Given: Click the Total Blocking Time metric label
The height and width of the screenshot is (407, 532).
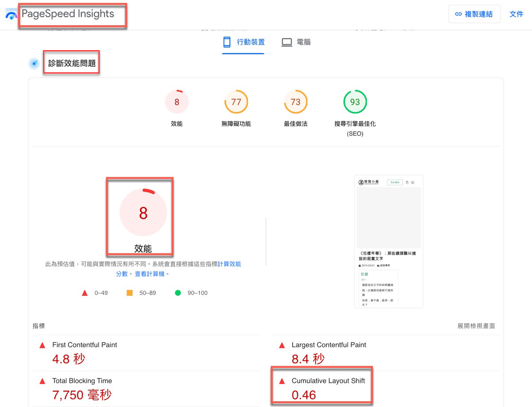Looking at the screenshot, I should [x=82, y=381].
